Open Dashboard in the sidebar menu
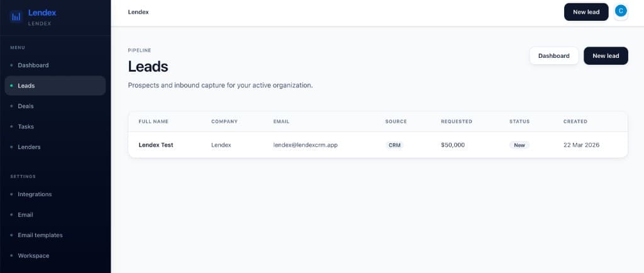 [x=33, y=65]
